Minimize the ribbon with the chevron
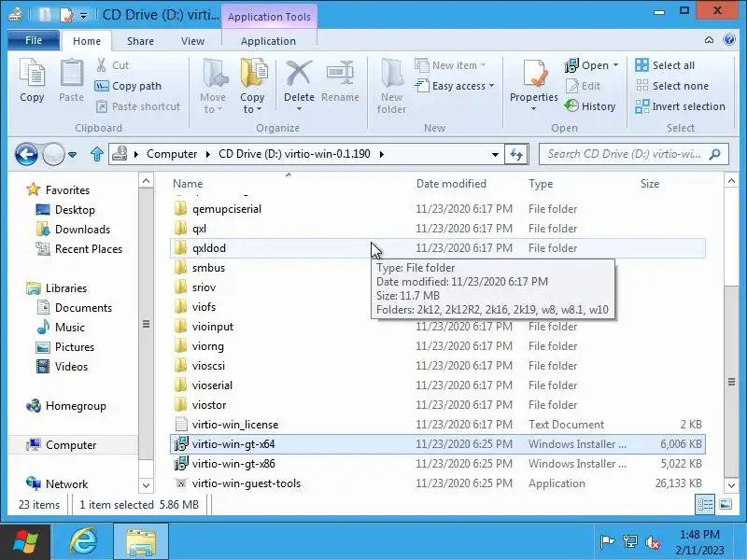 coord(709,39)
